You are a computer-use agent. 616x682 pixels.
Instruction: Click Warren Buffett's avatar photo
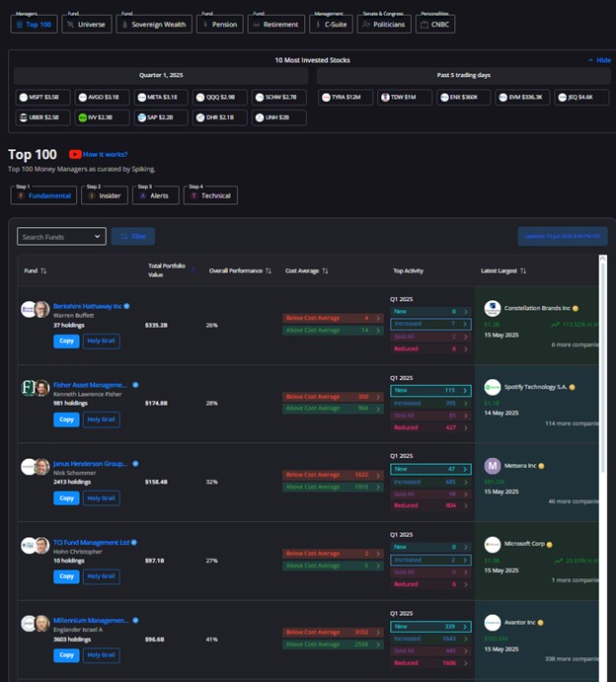click(x=42, y=309)
